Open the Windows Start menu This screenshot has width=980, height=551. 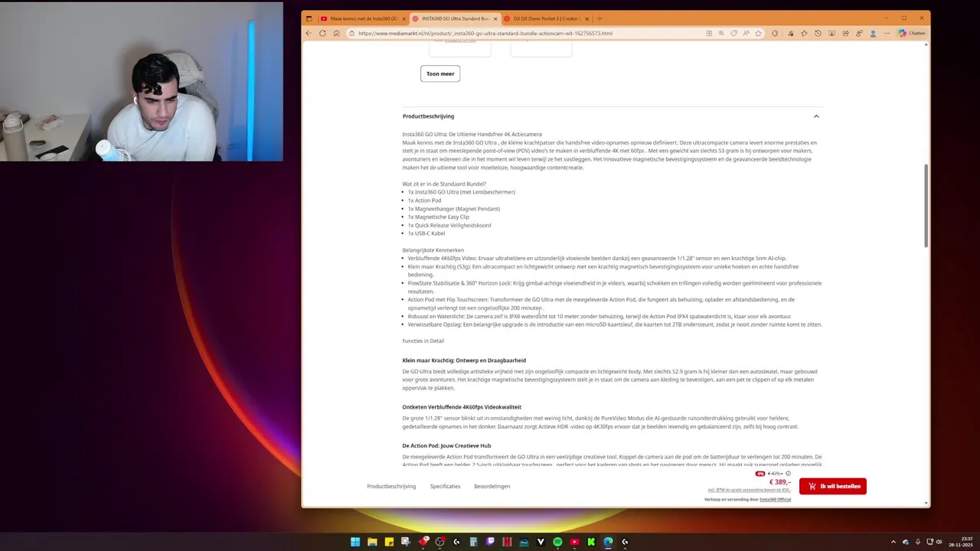coord(355,542)
